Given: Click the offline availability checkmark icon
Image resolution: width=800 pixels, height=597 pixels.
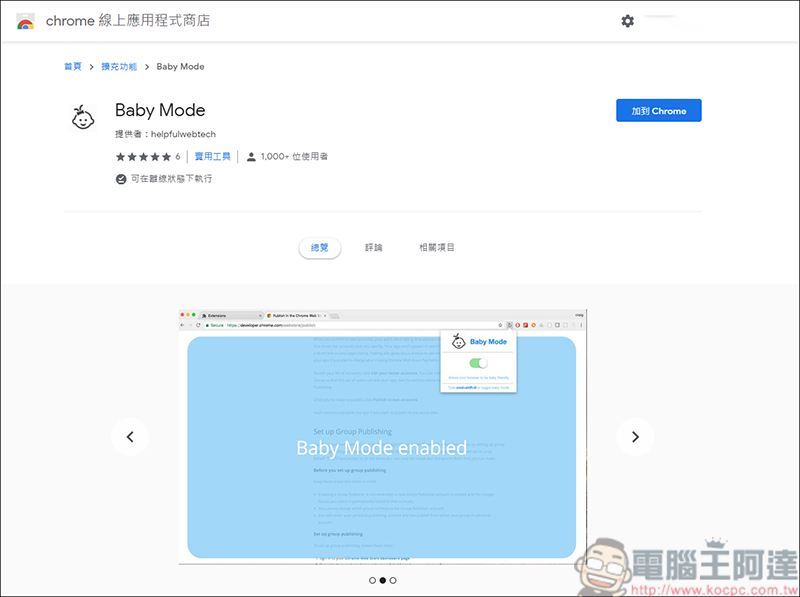Looking at the screenshot, I should [x=121, y=179].
